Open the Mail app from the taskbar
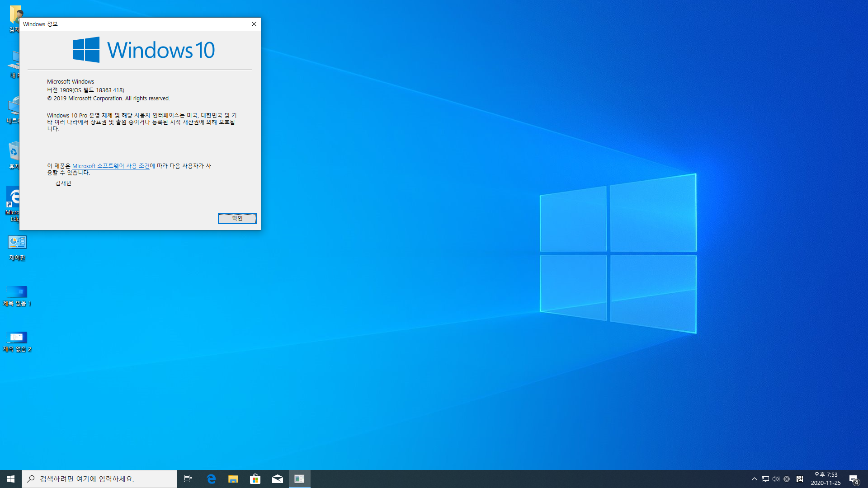Image resolution: width=868 pixels, height=488 pixels. (x=277, y=479)
